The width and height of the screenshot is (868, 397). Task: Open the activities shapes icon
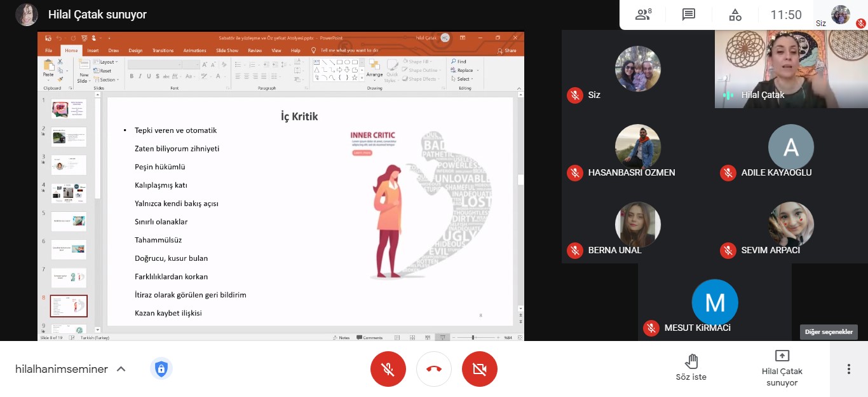(735, 15)
